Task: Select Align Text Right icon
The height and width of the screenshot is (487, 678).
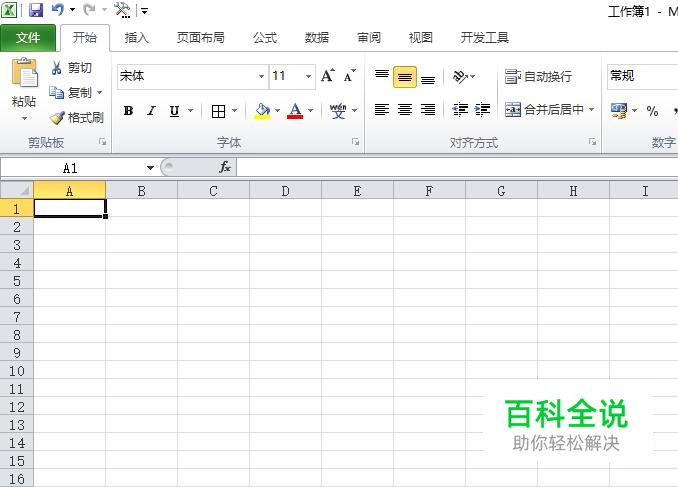Action: coord(428,110)
